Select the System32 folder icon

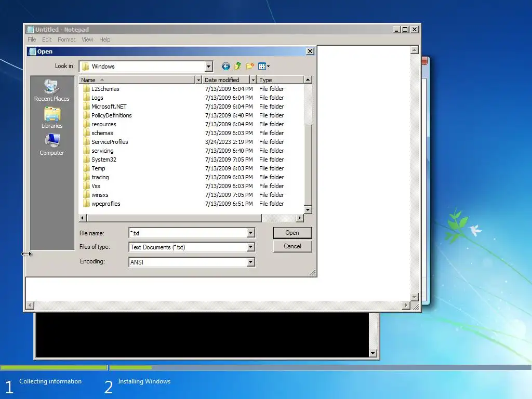pos(86,159)
